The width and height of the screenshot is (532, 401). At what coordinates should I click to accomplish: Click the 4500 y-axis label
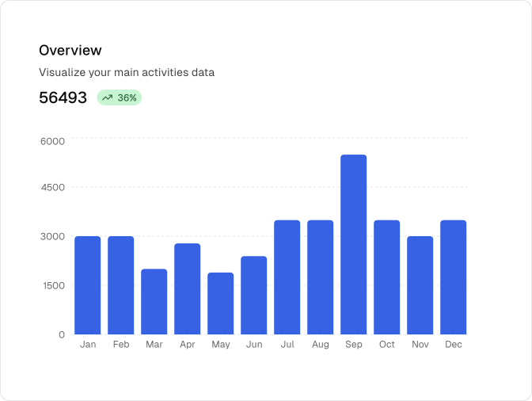[52, 188]
